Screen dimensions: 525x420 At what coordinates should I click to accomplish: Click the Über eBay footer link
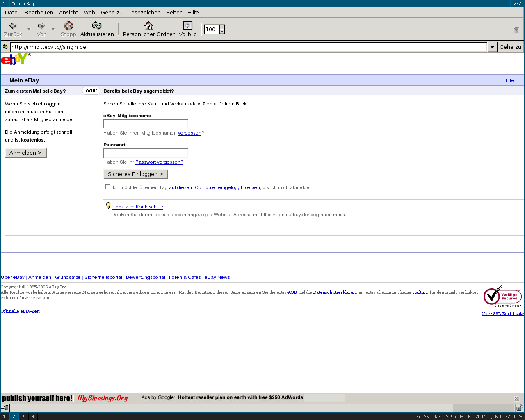click(13, 277)
